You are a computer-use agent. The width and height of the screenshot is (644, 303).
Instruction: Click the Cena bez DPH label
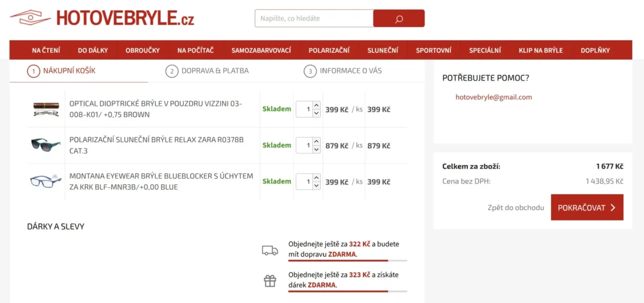click(466, 181)
